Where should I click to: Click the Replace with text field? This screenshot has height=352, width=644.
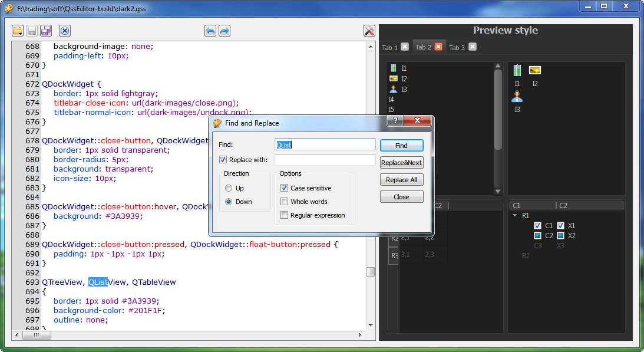[325, 160]
